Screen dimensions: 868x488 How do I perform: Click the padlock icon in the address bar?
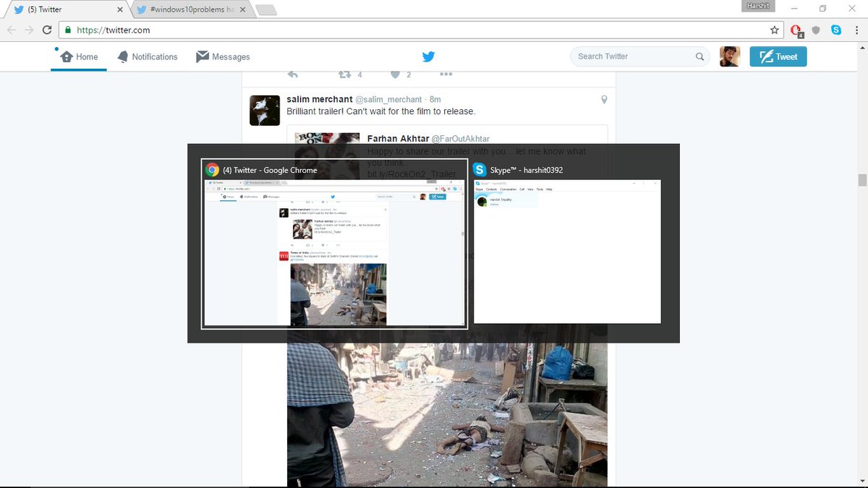[x=68, y=30]
